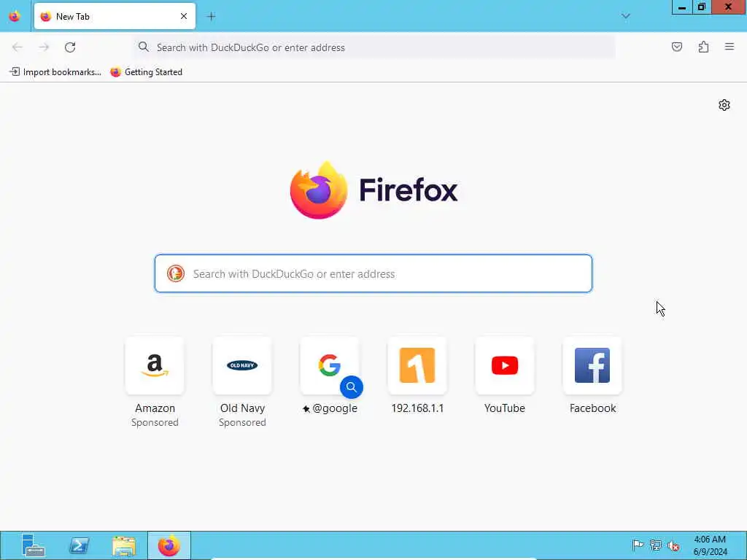The height and width of the screenshot is (560, 747).
Task: Go back one page arrow
Action: click(x=18, y=47)
